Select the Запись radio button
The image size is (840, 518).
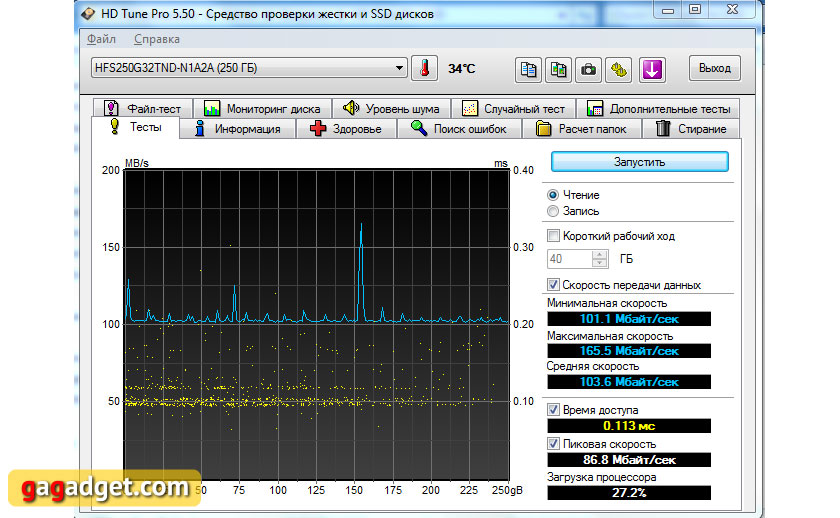(x=553, y=211)
